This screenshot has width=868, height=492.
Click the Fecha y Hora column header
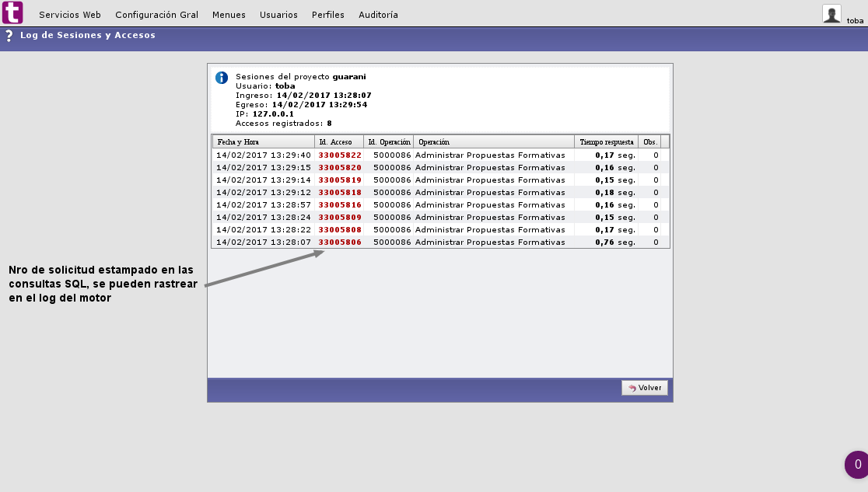coord(238,142)
